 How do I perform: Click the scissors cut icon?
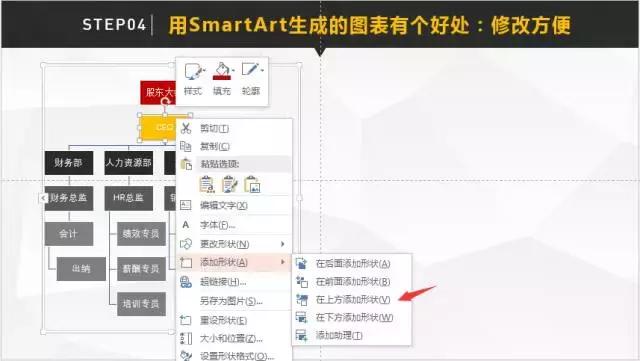click(x=186, y=128)
